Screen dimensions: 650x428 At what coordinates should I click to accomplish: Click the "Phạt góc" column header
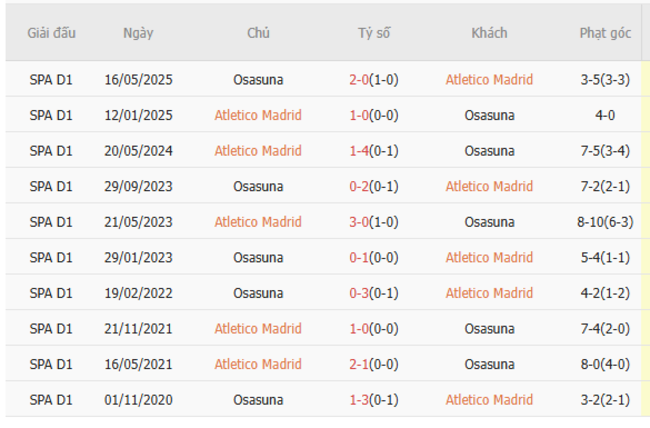click(x=605, y=32)
